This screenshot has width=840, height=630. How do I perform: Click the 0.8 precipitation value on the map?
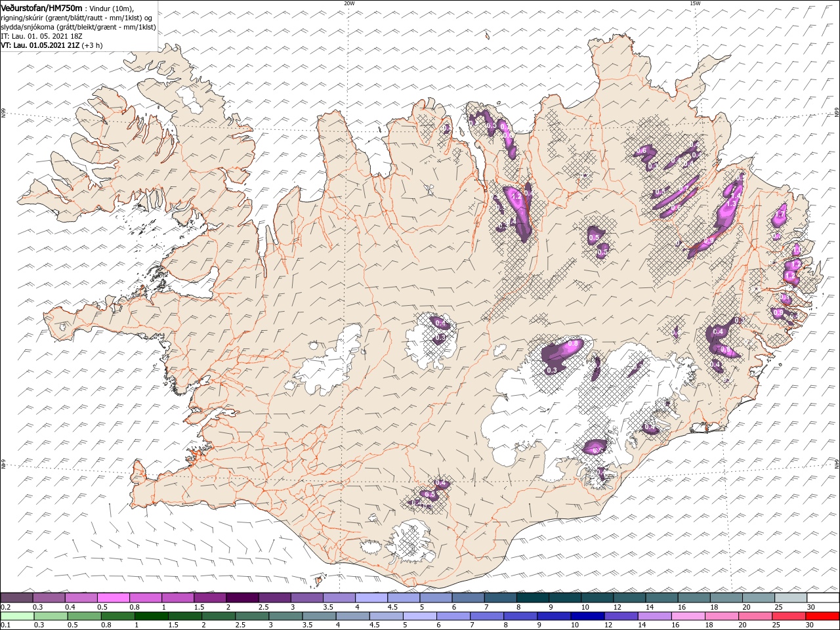tap(572, 344)
